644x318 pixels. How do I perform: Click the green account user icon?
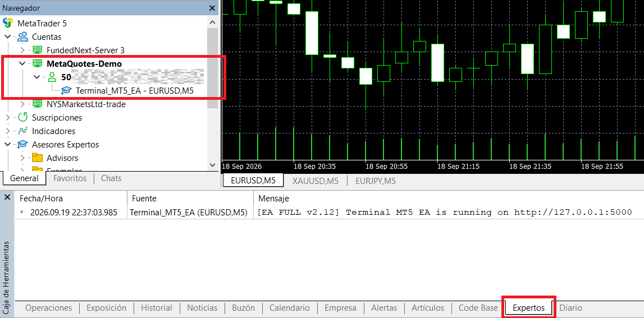52,77
